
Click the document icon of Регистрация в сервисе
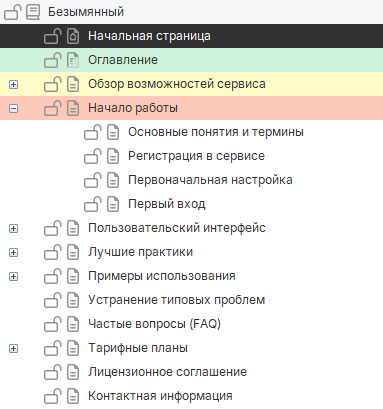click(x=113, y=156)
